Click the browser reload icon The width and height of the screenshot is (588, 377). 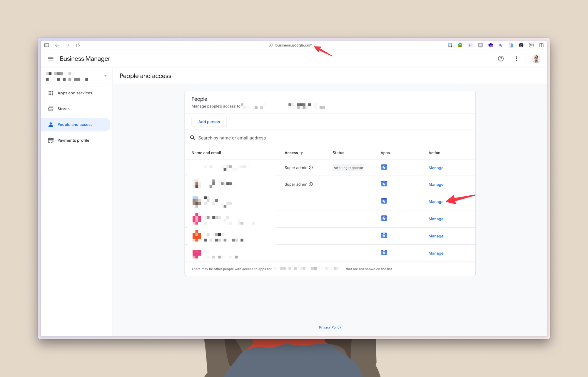click(x=78, y=45)
